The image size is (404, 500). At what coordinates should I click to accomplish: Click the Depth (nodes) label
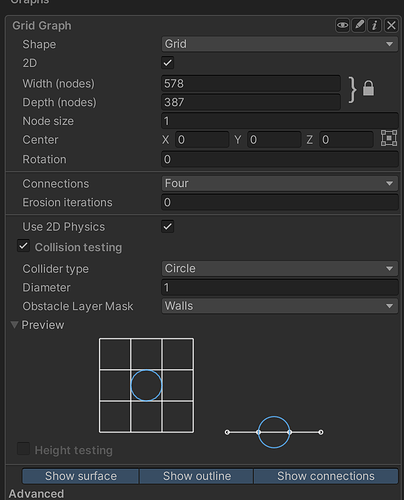tap(59, 102)
